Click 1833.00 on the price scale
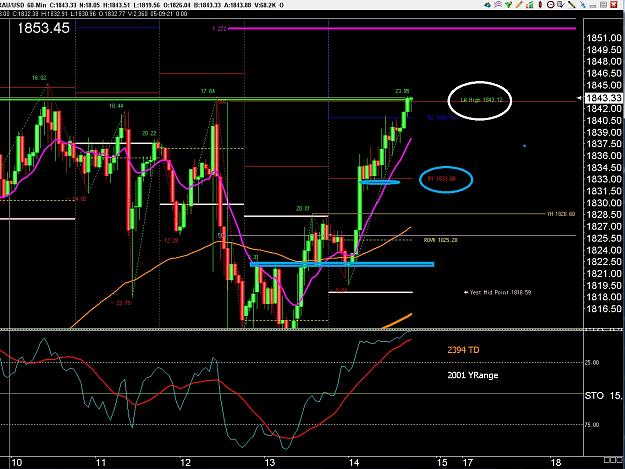The height and width of the screenshot is (469, 625). coord(604,179)
